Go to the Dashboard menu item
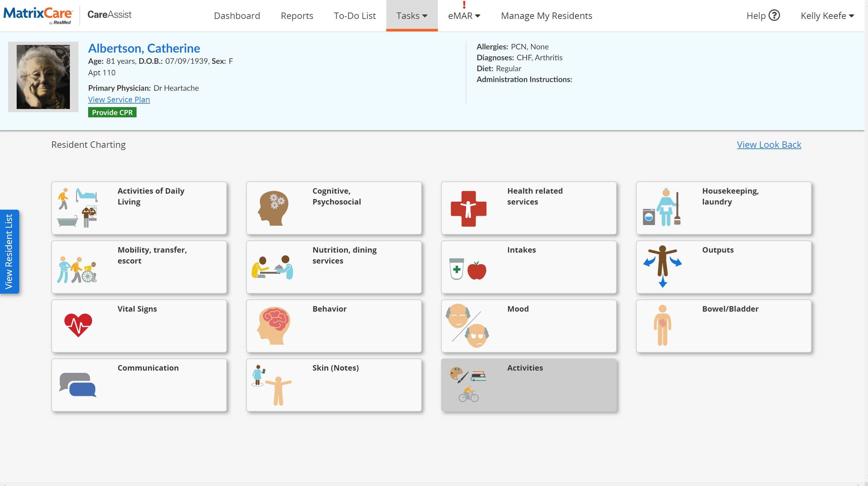Viewport: 868px width, 486px height. [237, 16]
